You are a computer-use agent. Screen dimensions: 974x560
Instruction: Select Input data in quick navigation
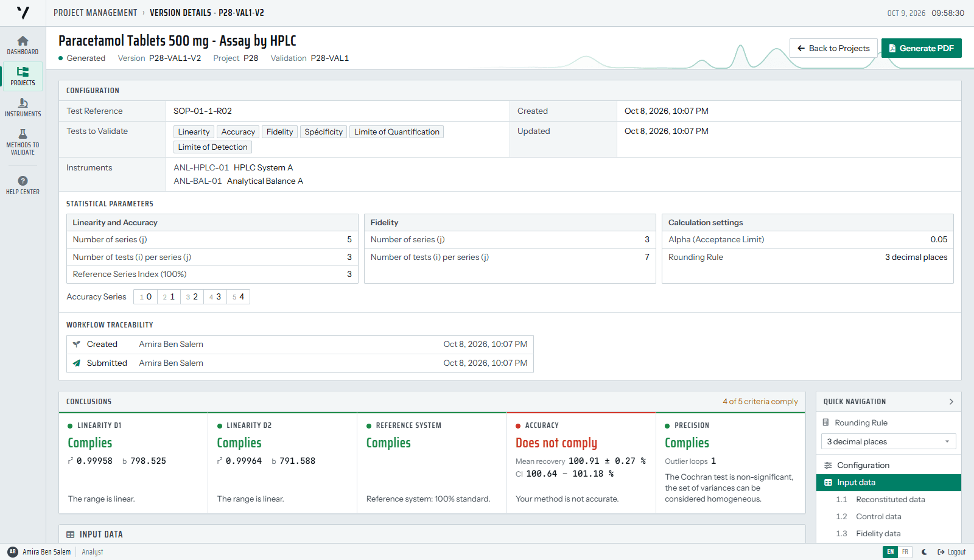click(x=888, y=482)
